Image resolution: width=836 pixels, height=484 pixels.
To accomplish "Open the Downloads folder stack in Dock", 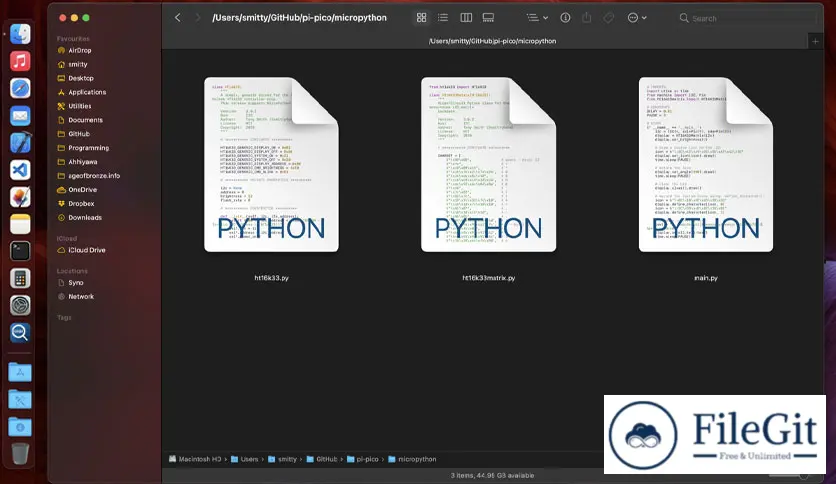I will 20,427.
